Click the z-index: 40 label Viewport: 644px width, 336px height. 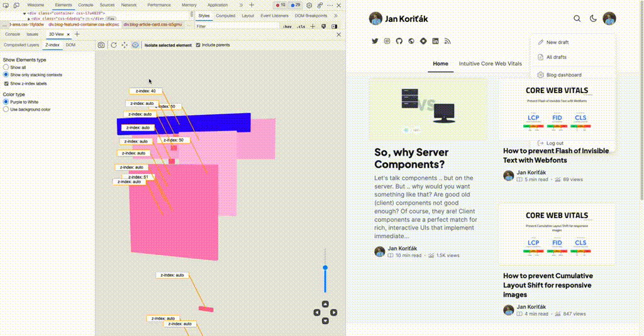[x=145, y=91]
